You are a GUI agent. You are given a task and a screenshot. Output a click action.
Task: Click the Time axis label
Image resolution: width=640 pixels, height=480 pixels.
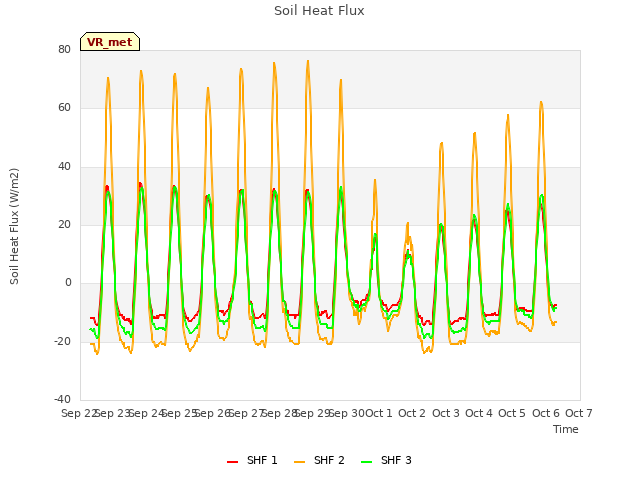[566, 429]
